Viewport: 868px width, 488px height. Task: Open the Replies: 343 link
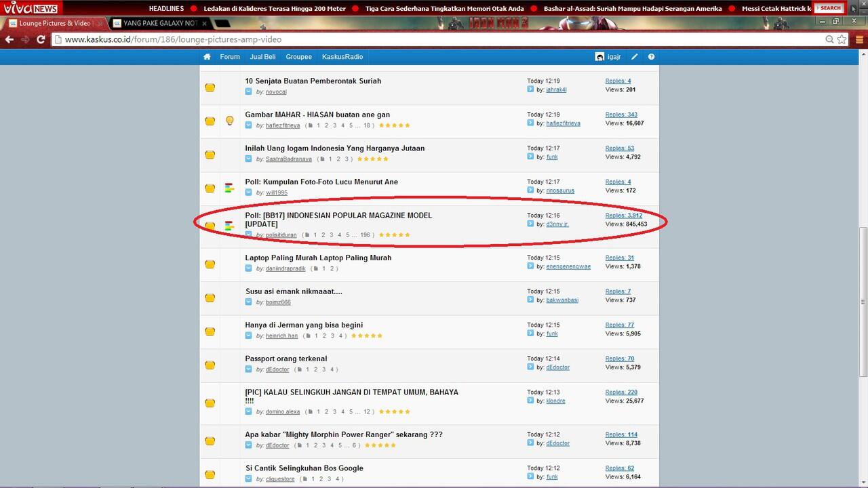pyautogui.click(x=621, y=115)
